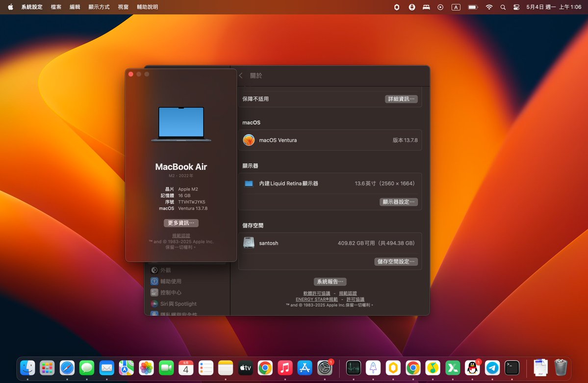This screenshot has height=383, width=588.
Task: Click 詳細資訊 button for warranty
Action: pos(401,99)
